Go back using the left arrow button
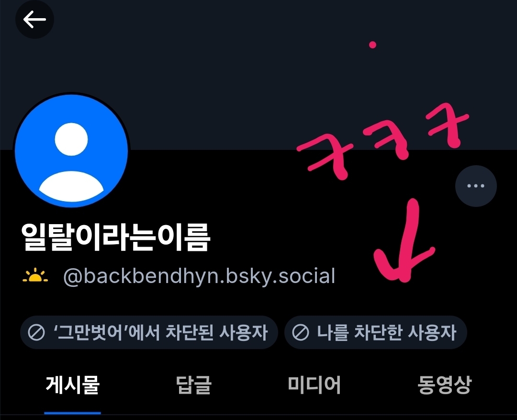517x420 pixels. [x=34, y=19]
